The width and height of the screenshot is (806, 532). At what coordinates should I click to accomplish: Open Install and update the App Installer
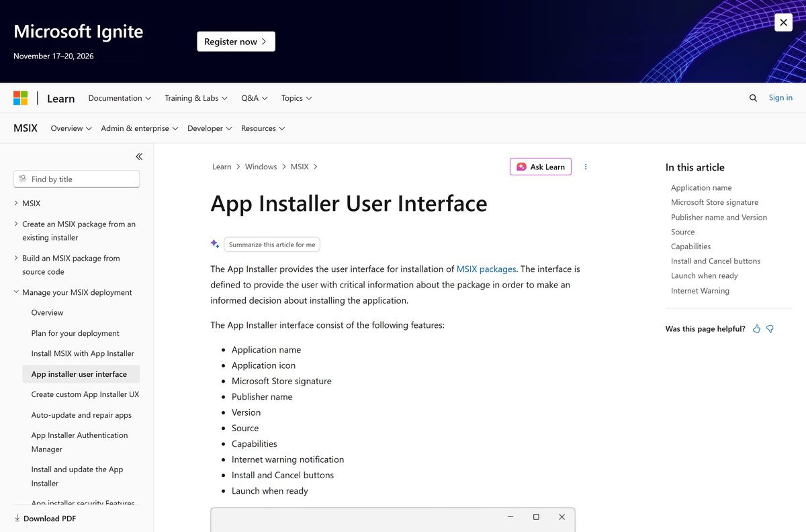click(77, 476)
